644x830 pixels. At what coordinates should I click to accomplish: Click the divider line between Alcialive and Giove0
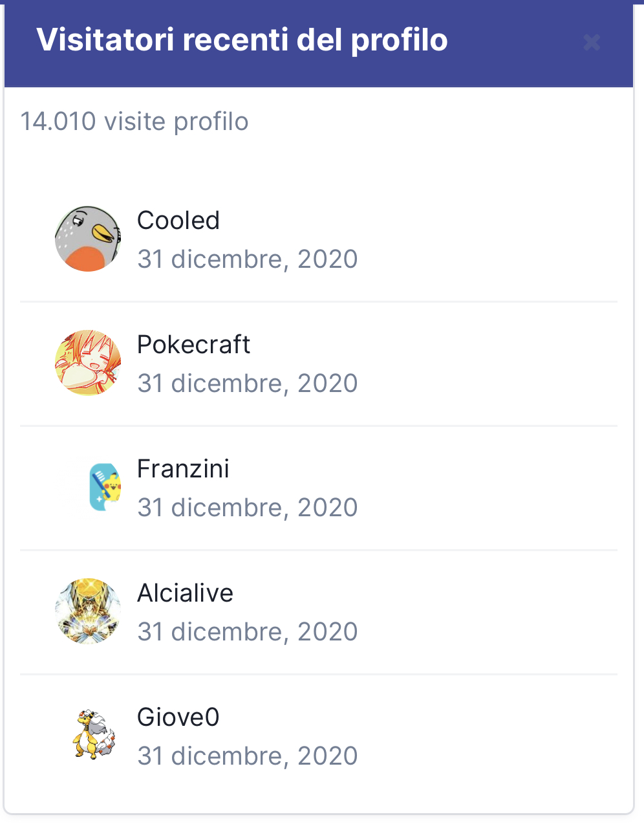[319, 674]
